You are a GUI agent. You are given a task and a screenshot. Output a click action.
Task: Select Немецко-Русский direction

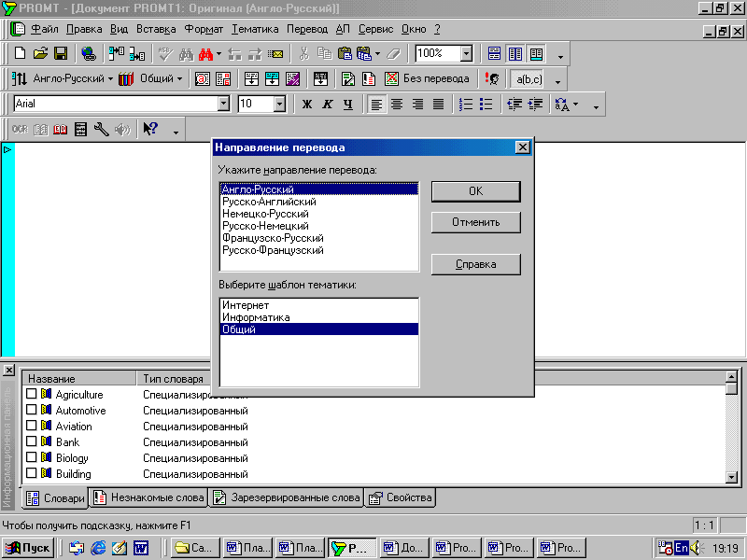[319, 214]
